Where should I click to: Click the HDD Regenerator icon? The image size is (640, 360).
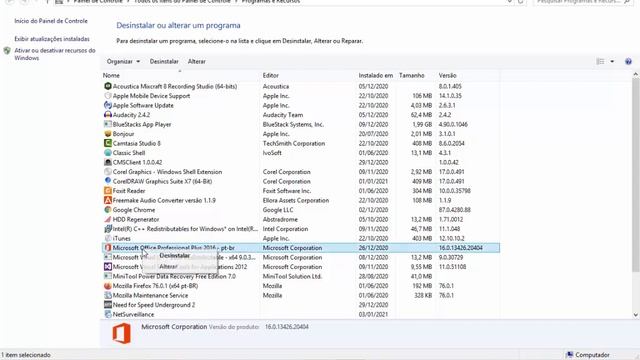click(x=108, y=219)
